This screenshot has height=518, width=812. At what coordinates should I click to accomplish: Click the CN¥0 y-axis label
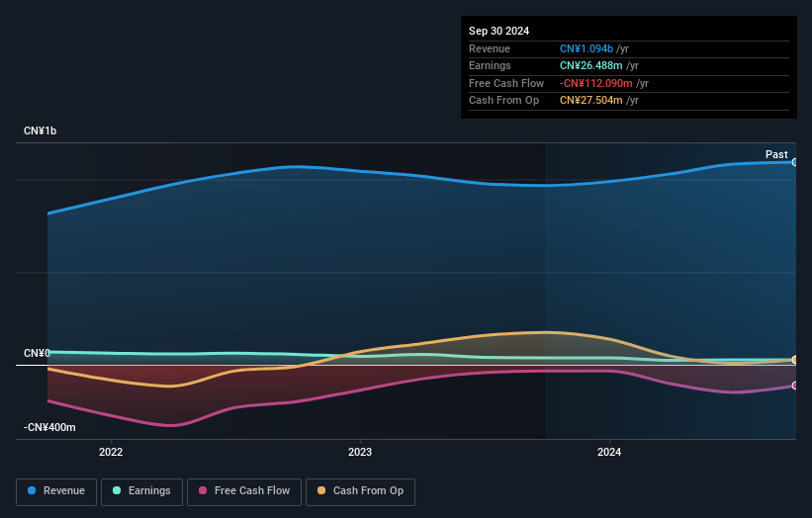point(37,354)
